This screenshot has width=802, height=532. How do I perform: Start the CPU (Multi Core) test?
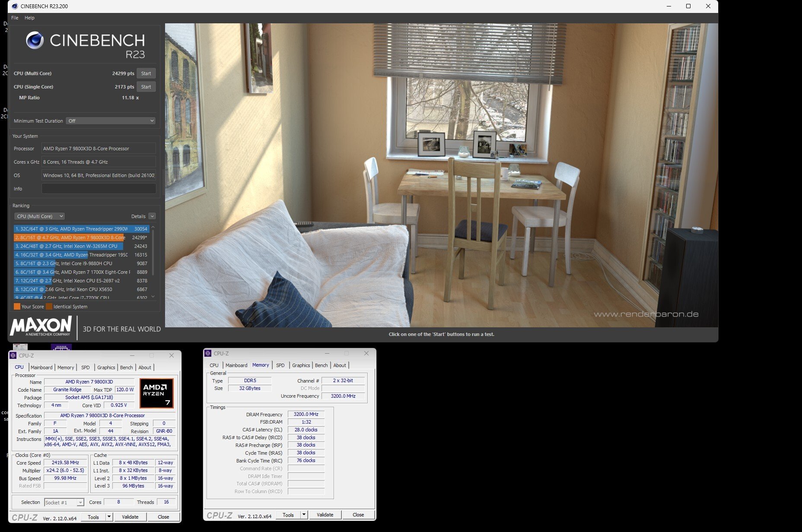tap(146, 73)
